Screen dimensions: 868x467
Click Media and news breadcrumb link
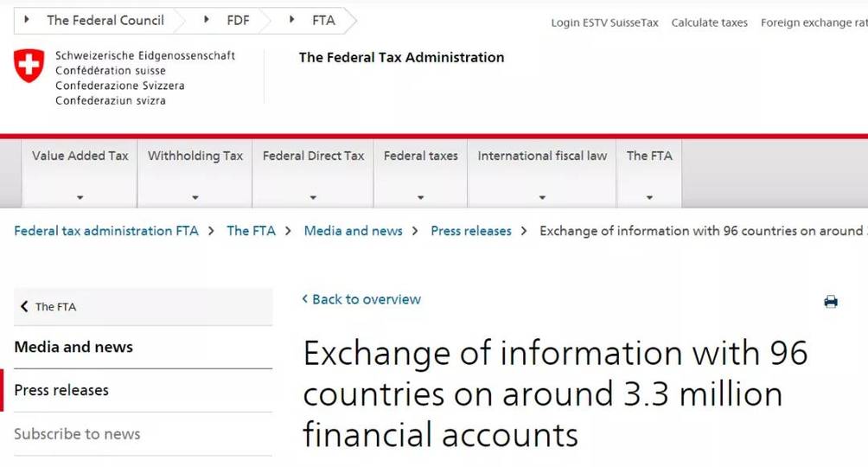click(x=354, y=231)
